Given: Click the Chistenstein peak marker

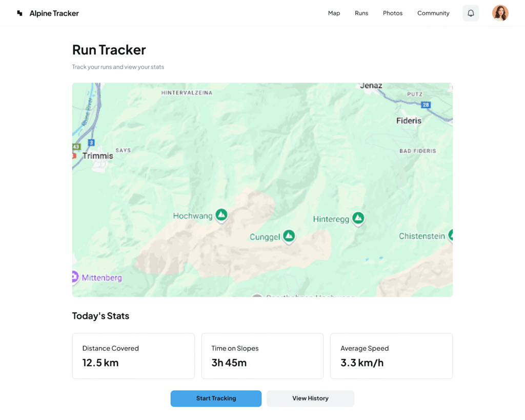Looking at the screenshot, I should coord(451,235).
